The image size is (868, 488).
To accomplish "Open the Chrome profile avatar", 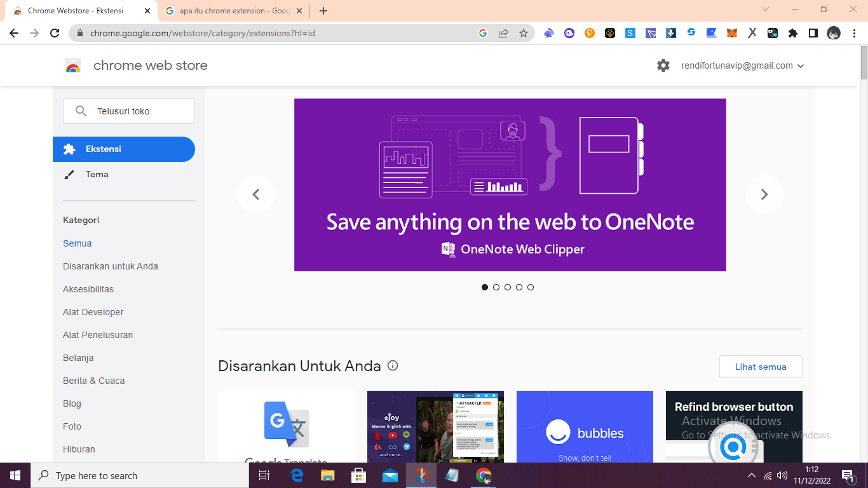I will click(834, 33).
